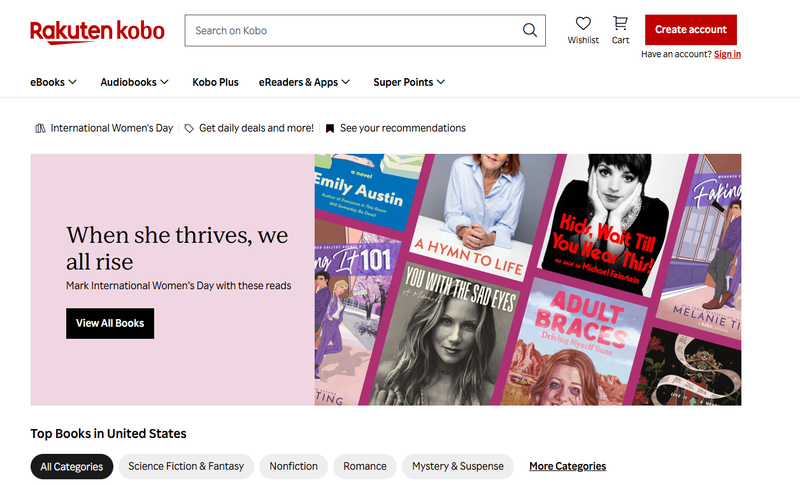
Task: Open the Audiobooks navigation item
Action: pyautogui.click(x=129, y=82)
